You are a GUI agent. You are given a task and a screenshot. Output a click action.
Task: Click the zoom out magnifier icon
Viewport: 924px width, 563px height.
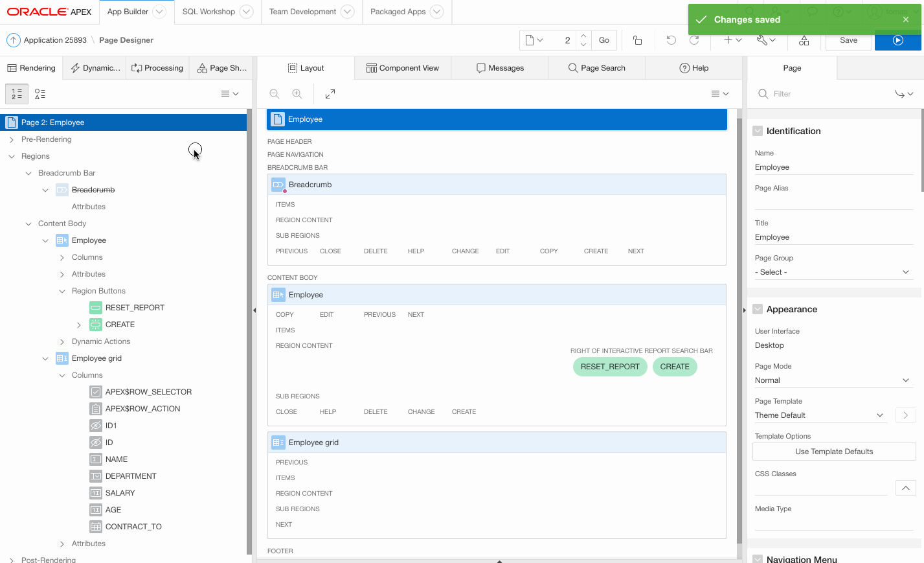275,94
